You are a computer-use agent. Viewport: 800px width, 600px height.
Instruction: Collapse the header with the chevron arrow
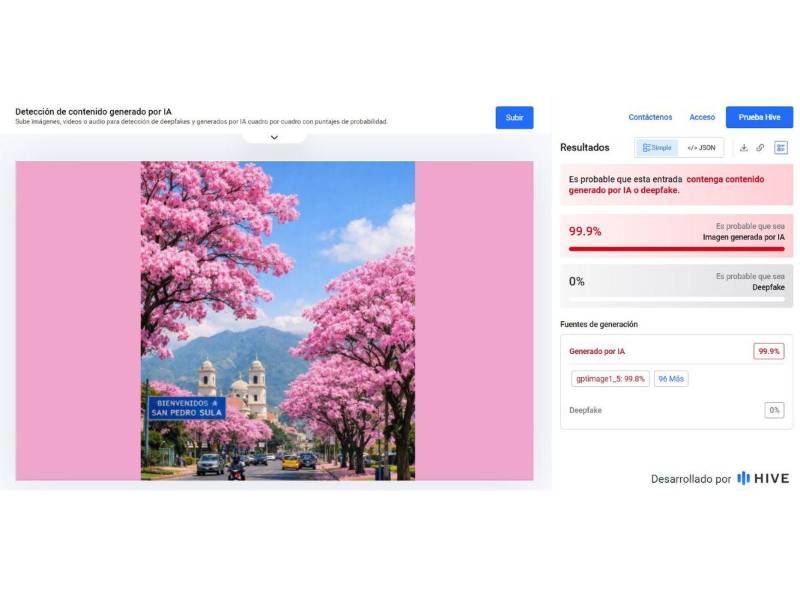click(274, 137)
